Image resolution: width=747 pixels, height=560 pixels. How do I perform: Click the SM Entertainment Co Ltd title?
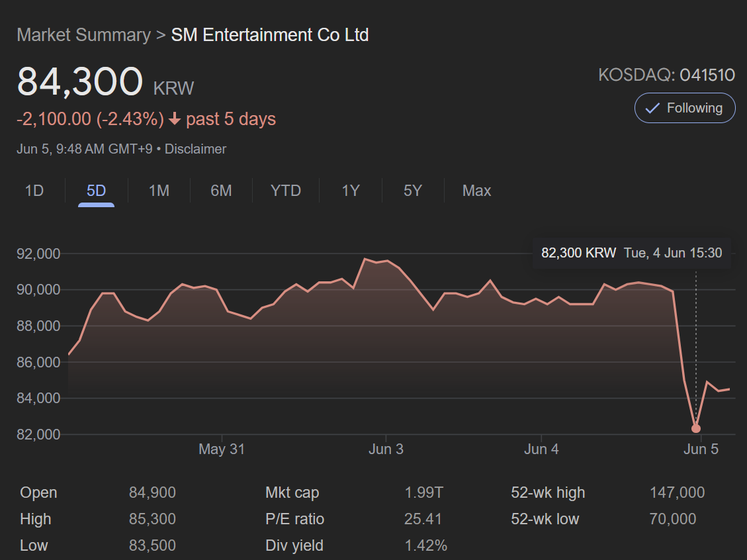coord(270,35)
